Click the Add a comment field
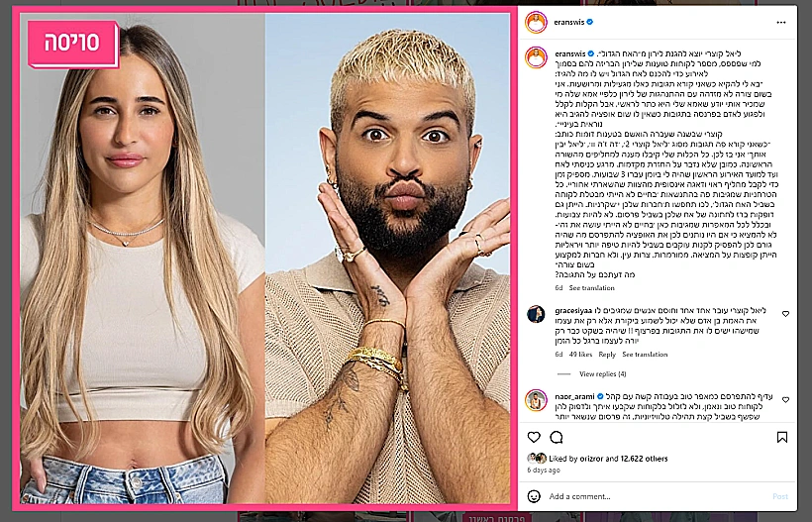 point(657,496)
